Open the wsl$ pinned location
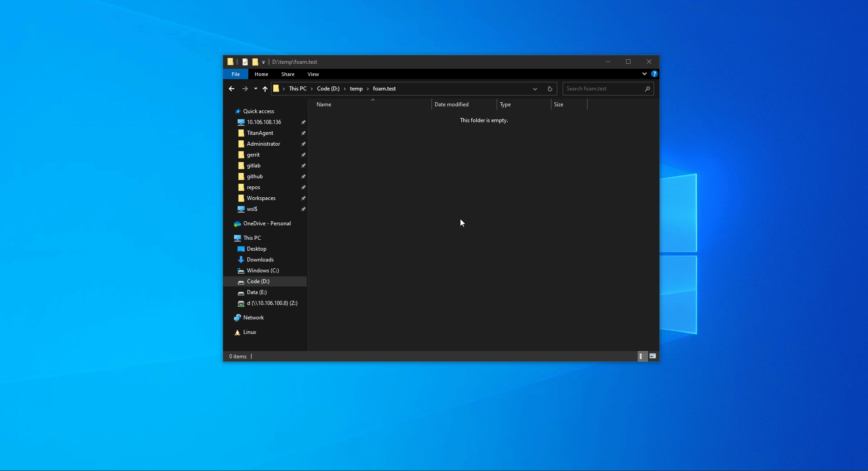 [x=252, y=209]
